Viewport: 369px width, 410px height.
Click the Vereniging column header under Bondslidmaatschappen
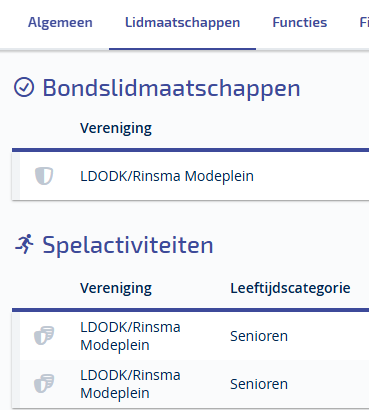point(116,128)
